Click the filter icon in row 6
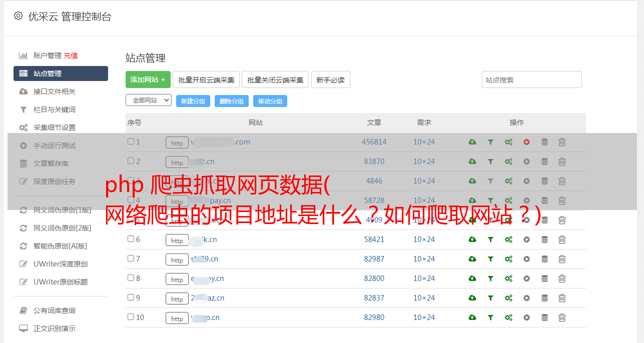 [x=490, y=239]
